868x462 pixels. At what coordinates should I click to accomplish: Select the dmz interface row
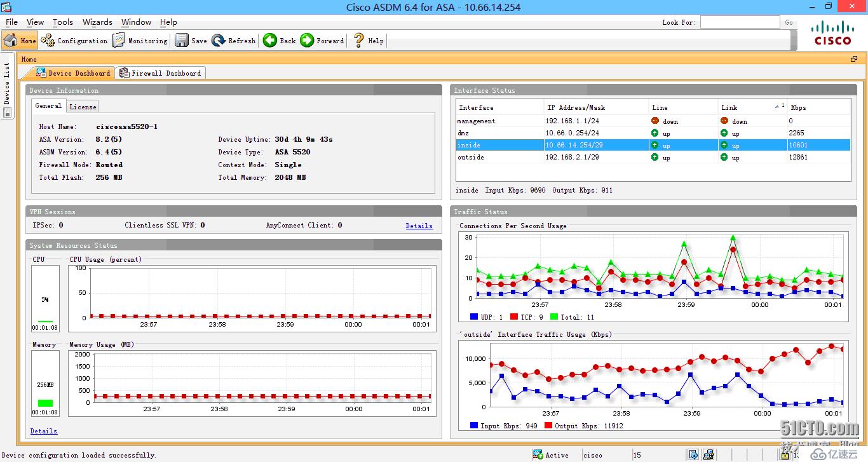[653, 133]
